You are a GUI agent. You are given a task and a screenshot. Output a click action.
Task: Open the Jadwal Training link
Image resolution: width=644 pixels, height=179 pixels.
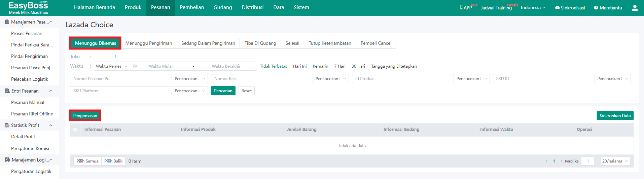(496, 7)
